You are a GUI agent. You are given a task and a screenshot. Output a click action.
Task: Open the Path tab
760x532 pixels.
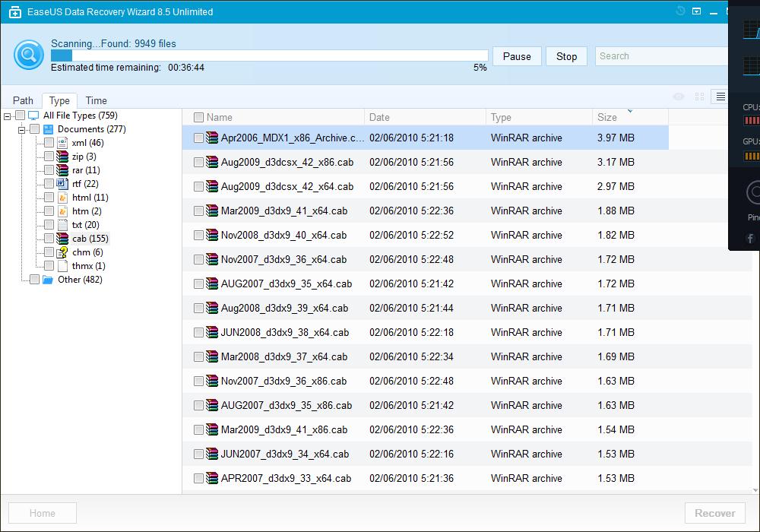point(23,100)
